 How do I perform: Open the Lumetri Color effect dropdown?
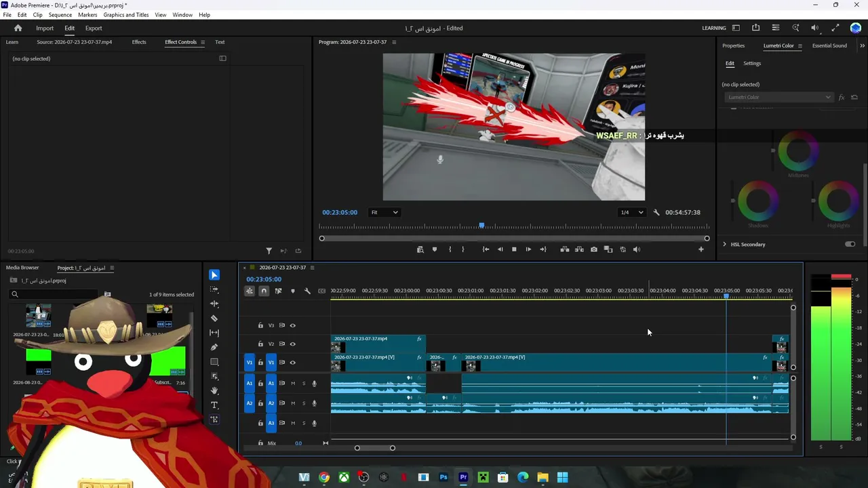pos(778,97)
